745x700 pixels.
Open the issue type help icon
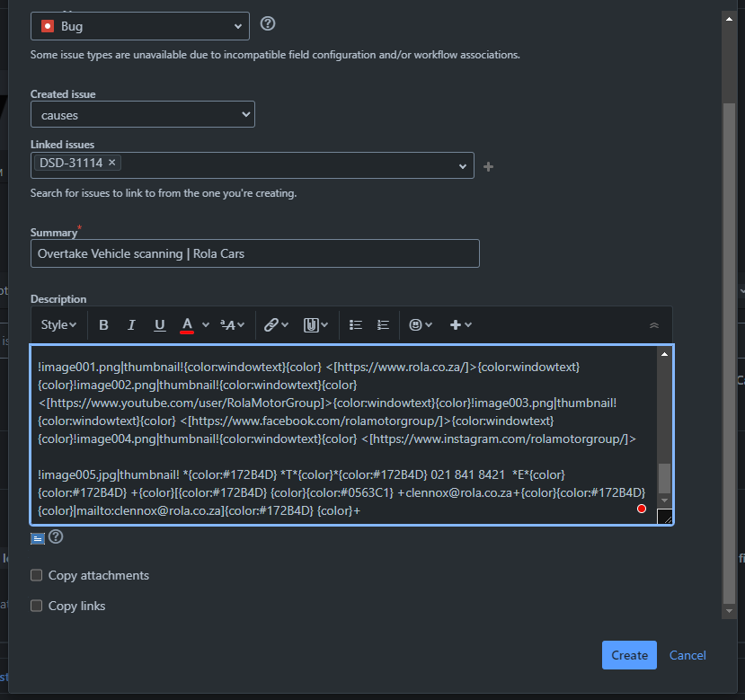(x=268, y=23)
